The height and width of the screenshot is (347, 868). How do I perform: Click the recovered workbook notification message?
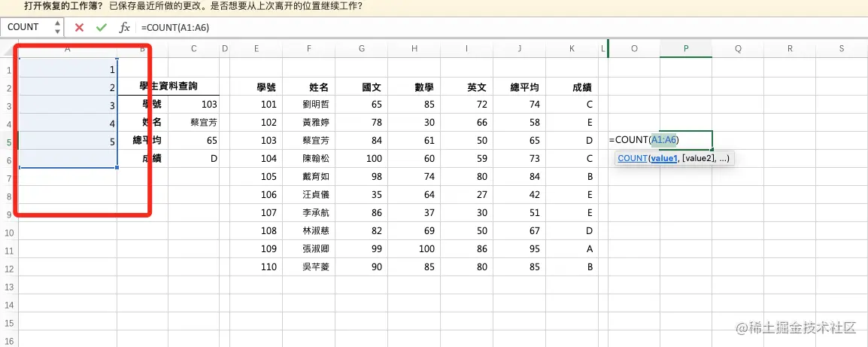coord(193,8)
